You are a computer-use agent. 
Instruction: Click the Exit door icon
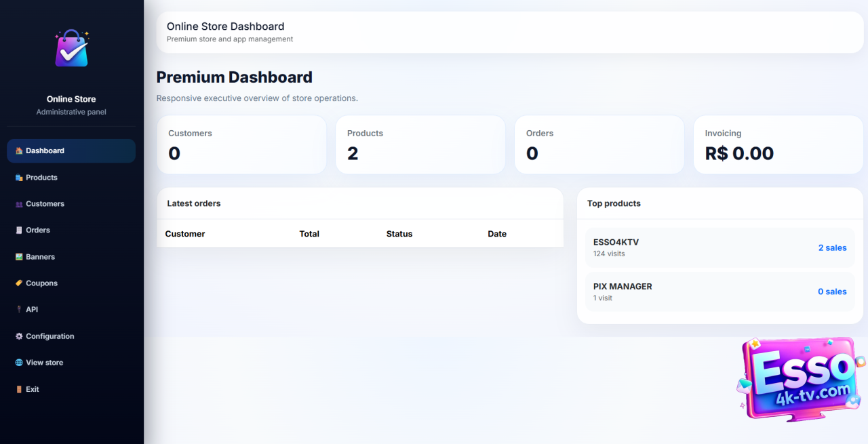point(19,389)
